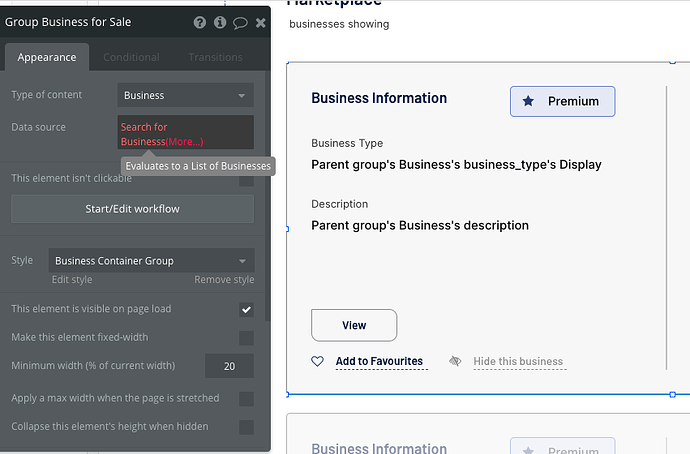Click the Remove style link
690x454 pixels.
point(224,280)
